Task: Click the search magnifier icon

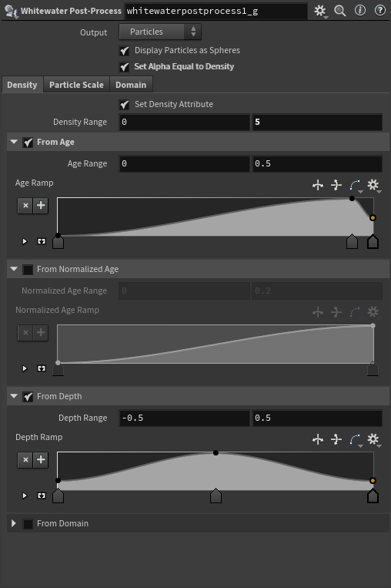Action: click(x=339, y=11)
